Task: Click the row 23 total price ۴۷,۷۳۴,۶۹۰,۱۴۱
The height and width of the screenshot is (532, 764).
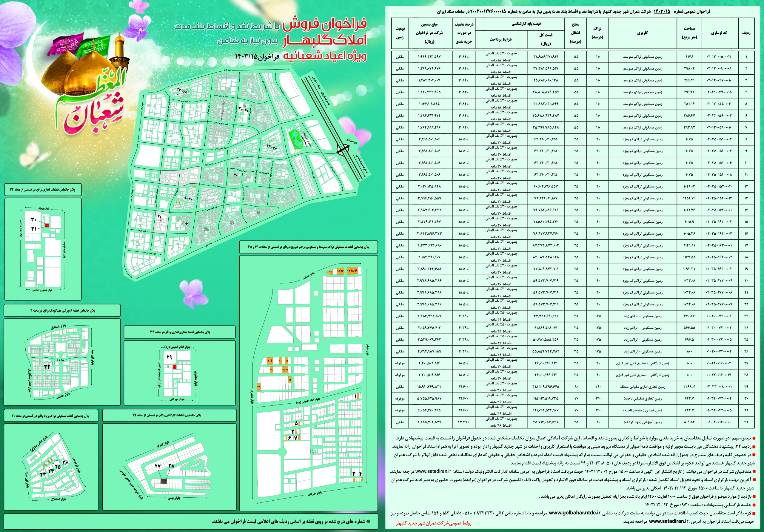Action: click(546, 316)
